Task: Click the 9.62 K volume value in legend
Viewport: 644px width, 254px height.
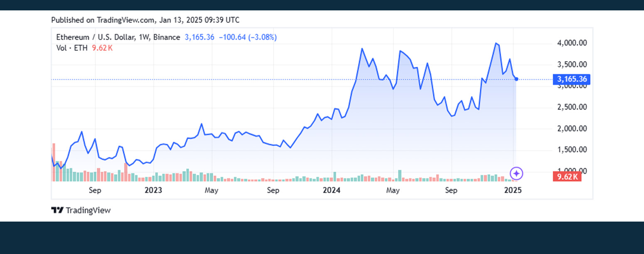Action: click(102, 48)
